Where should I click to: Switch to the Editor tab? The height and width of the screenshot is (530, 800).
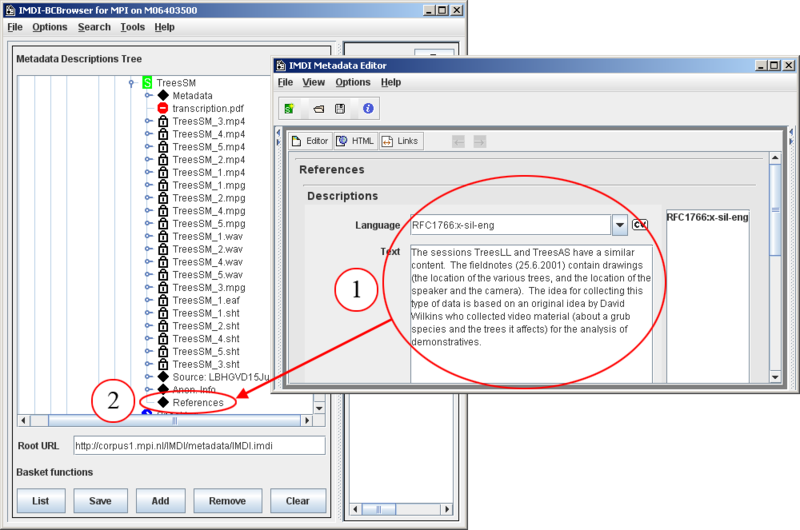pyautogui.click(x=310, y=141)
